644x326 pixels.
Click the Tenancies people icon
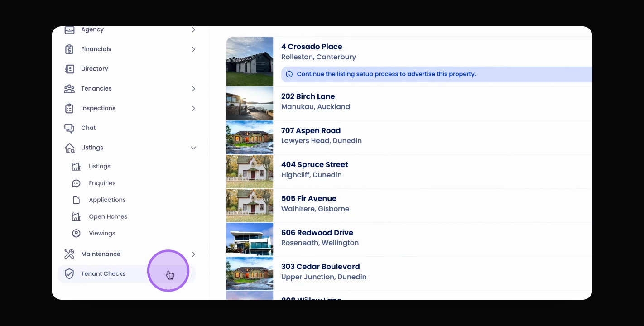pyautogui.click(x=69, y=89)
